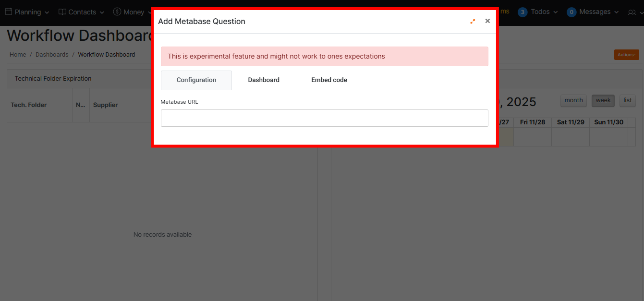Screen dimensions: 644x301
Task: Expand the Messages dropdown arrow
Action: (x=617, y=12)
